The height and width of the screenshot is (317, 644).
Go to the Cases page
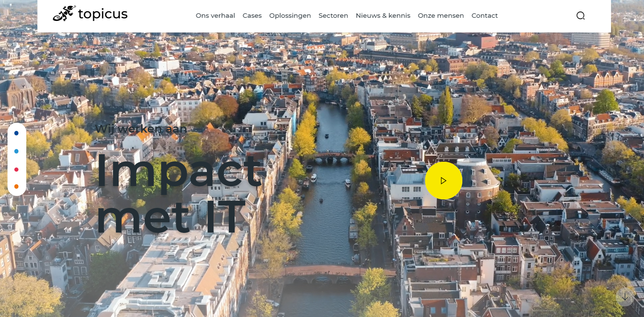coord(252,16)
